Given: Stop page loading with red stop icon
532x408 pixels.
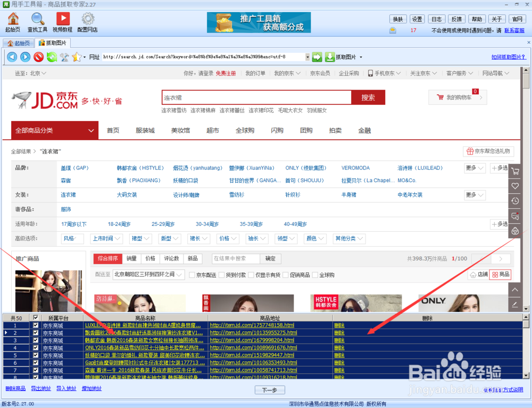Looking at the screenshot, I should point(38,56).
